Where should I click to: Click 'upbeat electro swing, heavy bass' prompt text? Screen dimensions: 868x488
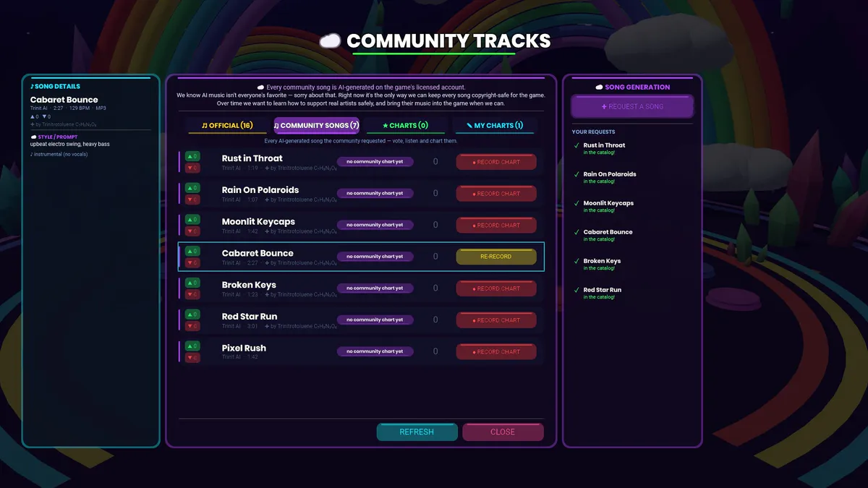[70, 144]
